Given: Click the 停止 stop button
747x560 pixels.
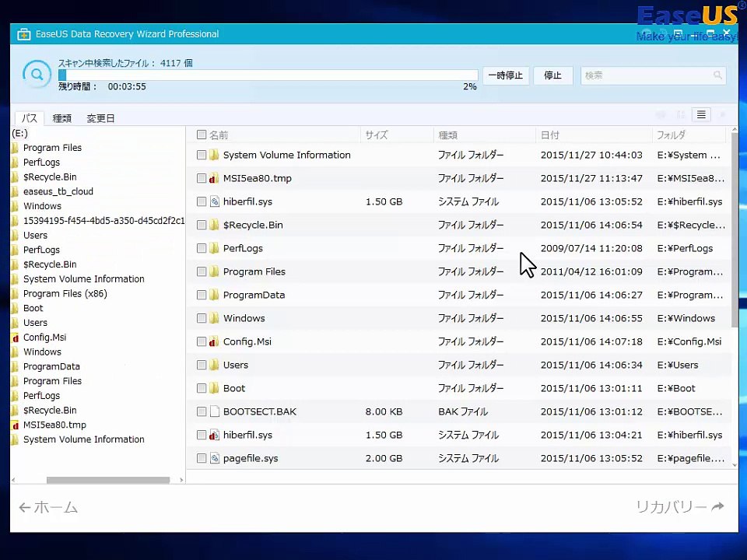Looking at the screenshot, I should 552,75.
